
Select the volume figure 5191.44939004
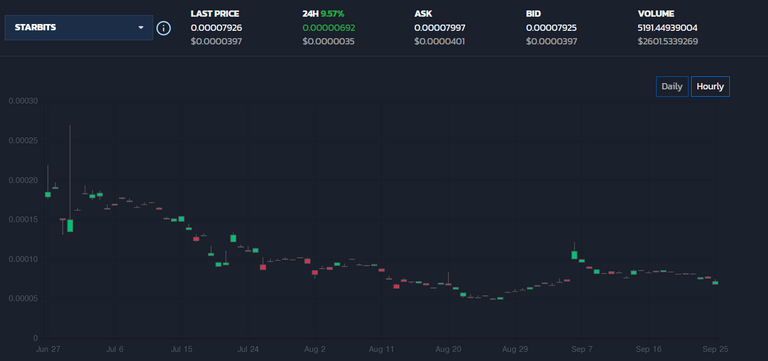tap(668, 28)
